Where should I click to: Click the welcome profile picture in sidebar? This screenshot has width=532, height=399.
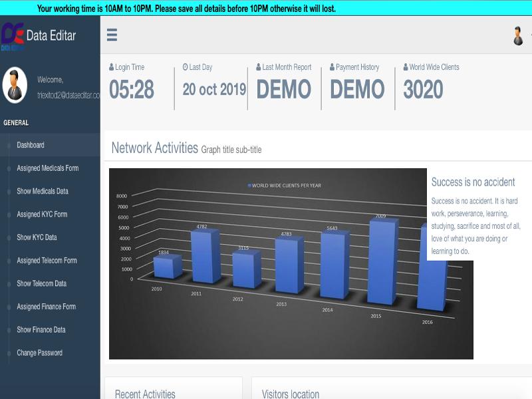pos(15,85)
